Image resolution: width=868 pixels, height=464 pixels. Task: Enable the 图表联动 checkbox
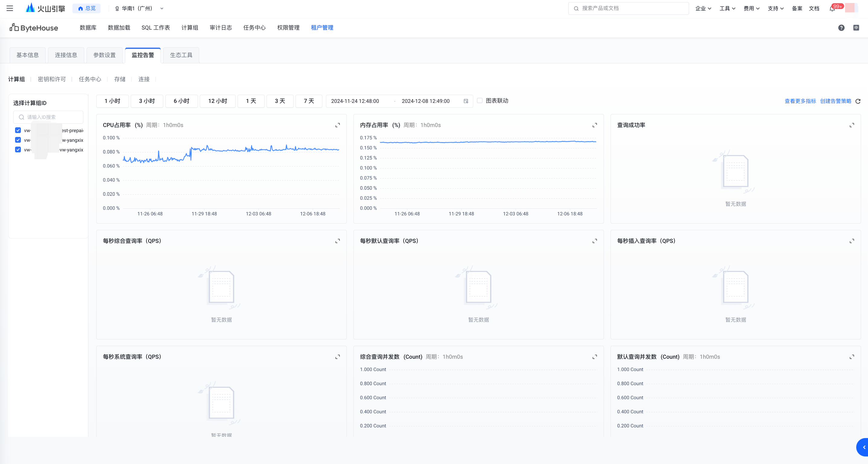(480, 101)
